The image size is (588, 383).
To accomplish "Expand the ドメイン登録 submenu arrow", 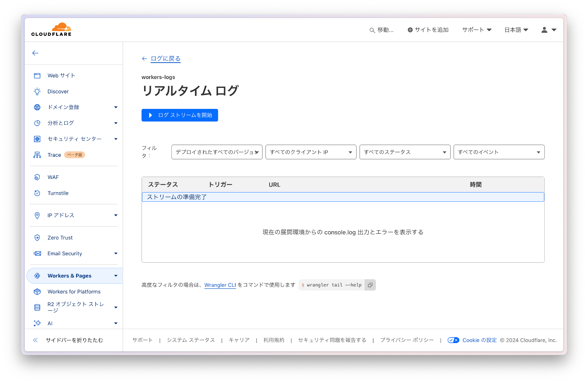I will (x=116, y=107).
